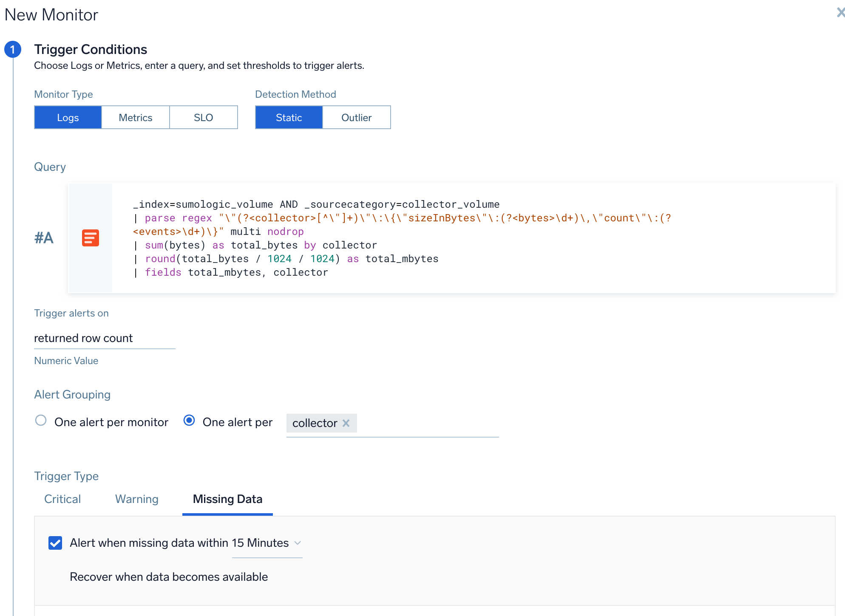Select SLO monitor type
Image resolution: width=845 pixels, height=616 pixels.
click(203, 118)
